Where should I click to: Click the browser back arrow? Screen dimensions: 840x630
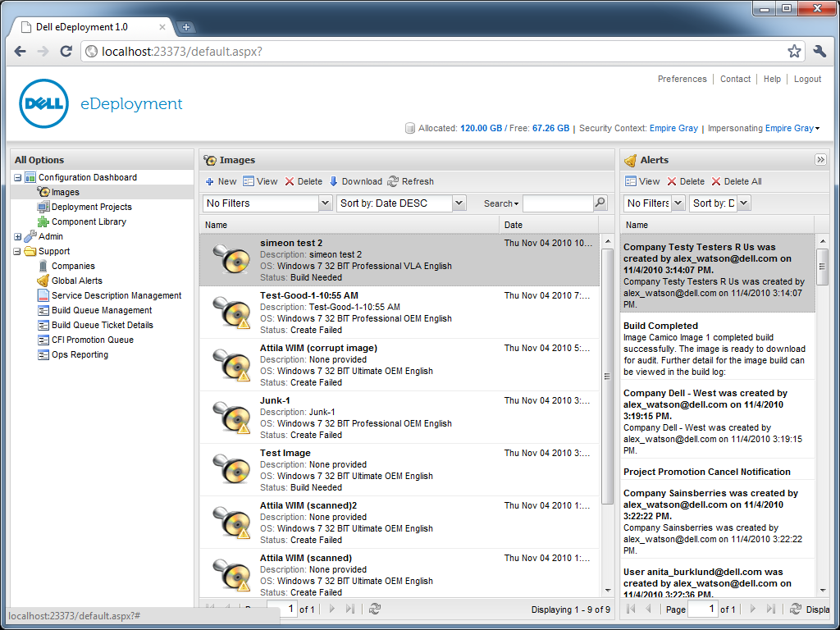point(20,52)
